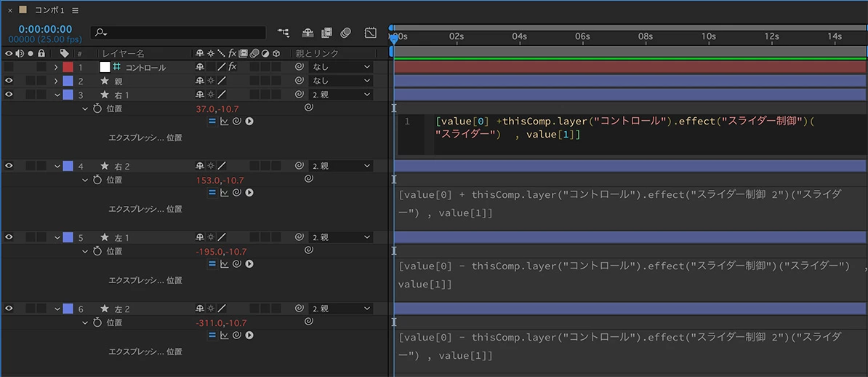Image resolution: width=868 pixels, height=377 pixels.
Task: Open parent dropdown for layer 親
Action: click(341, 81)
